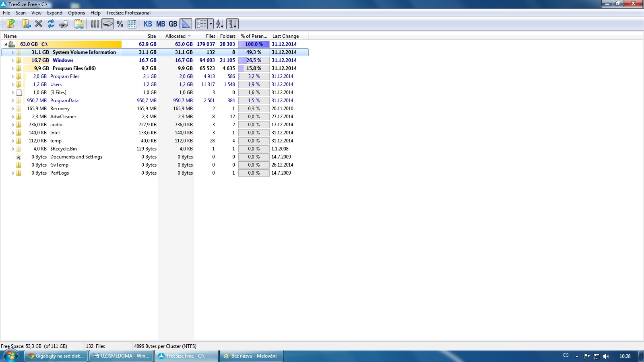Click the C:\ drive icon in the tree
644x362 pixels.
click(12, 44)
